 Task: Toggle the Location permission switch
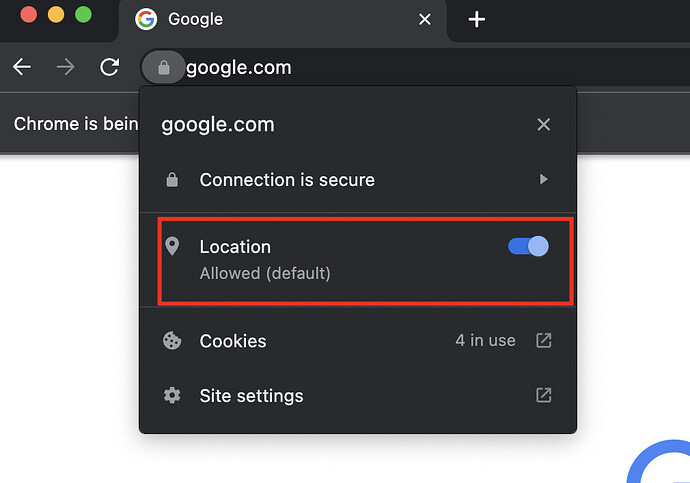coord(528,247)
